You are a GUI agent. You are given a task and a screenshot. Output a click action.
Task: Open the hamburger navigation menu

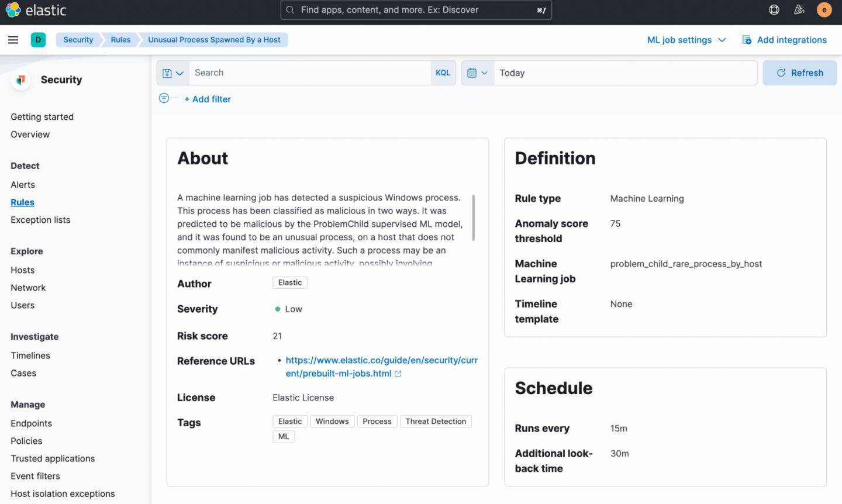click(x=13, y=40)
